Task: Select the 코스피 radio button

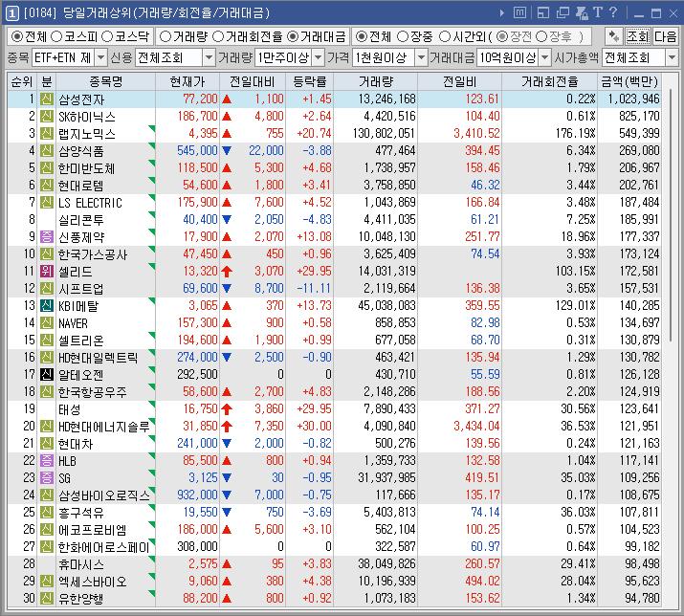Action: point(56,36)
